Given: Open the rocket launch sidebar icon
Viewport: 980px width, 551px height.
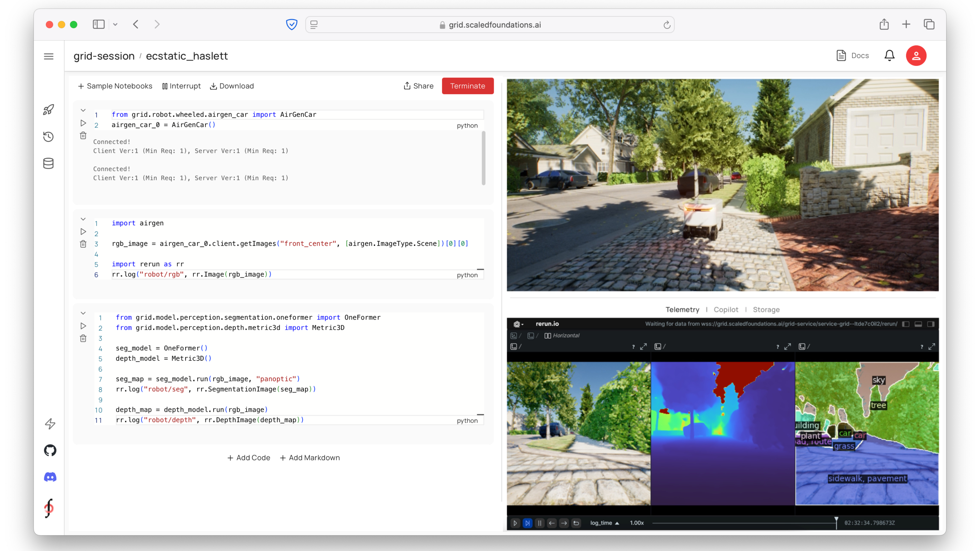Looking at the screenshot, I should [x=49, y=110].
